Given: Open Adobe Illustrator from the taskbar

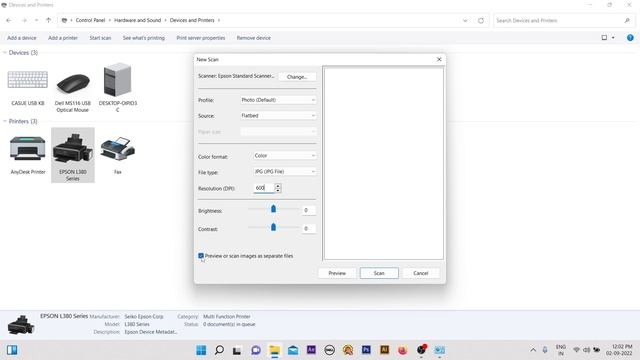Looking at the screenshot, I should point(384,350).
